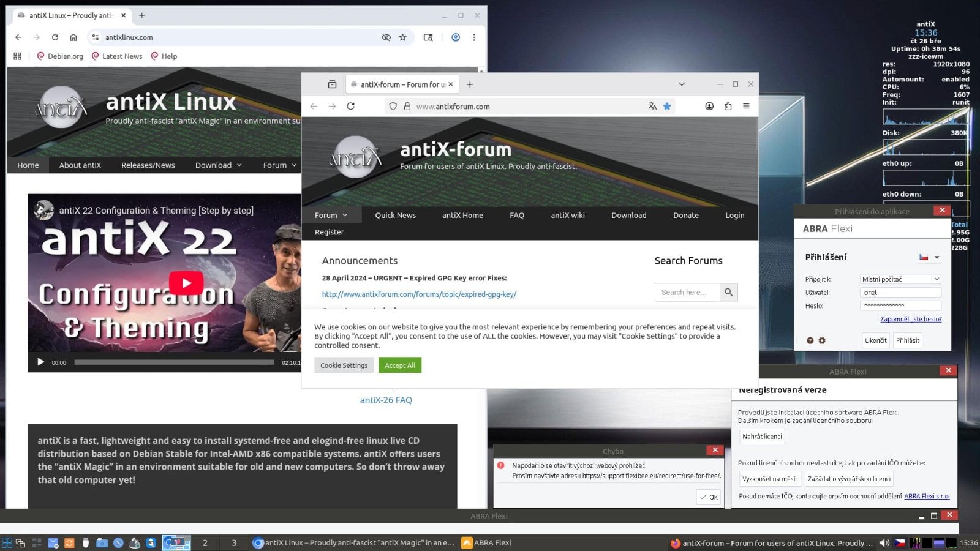Click Firefox translate page icon

pos(653,106)
